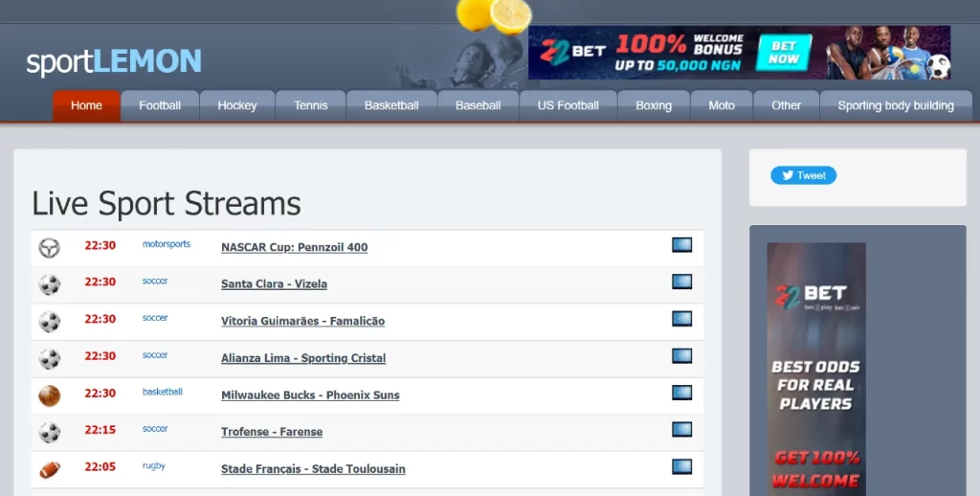
Task: Click the soccer ball icon beside Vitoria Guimarães - Famalicão
Action: pos(50,322)
